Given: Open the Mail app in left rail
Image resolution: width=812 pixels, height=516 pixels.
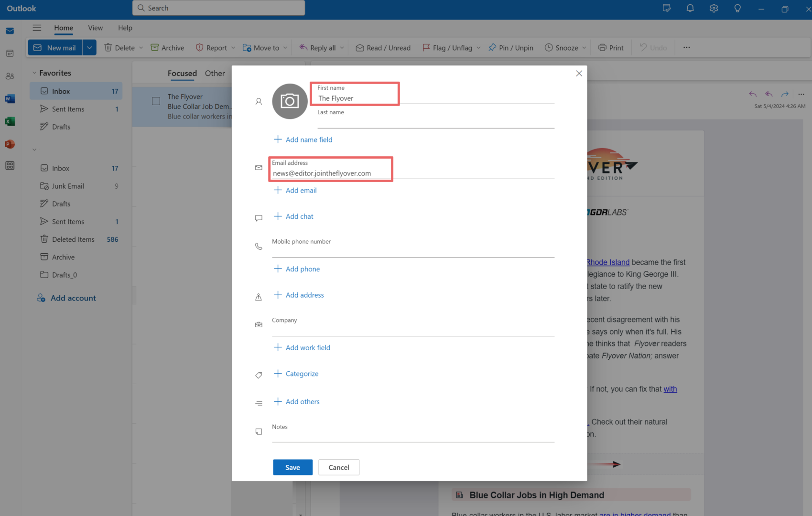Looking at the screenshot, I should point(10,31).
